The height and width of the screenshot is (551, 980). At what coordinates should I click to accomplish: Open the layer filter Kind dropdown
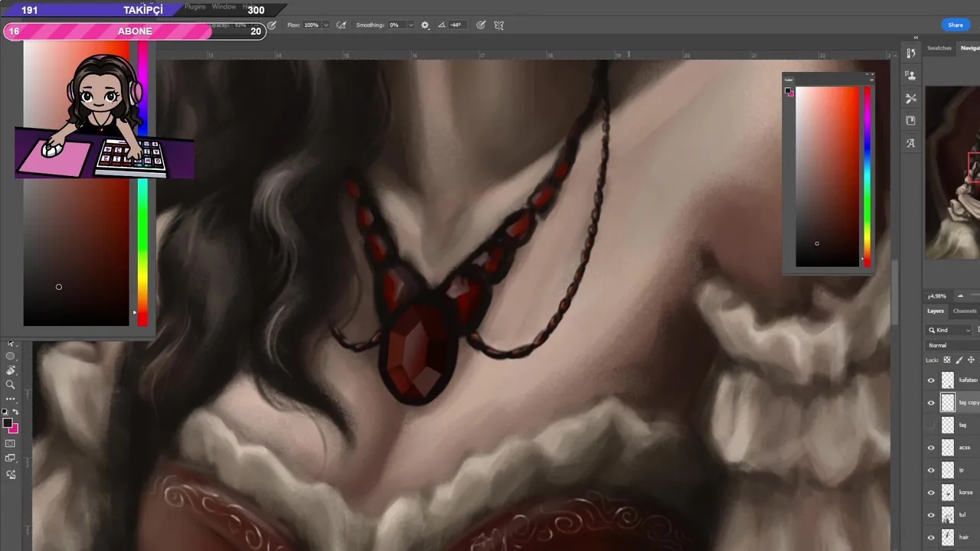coord(949,330)
